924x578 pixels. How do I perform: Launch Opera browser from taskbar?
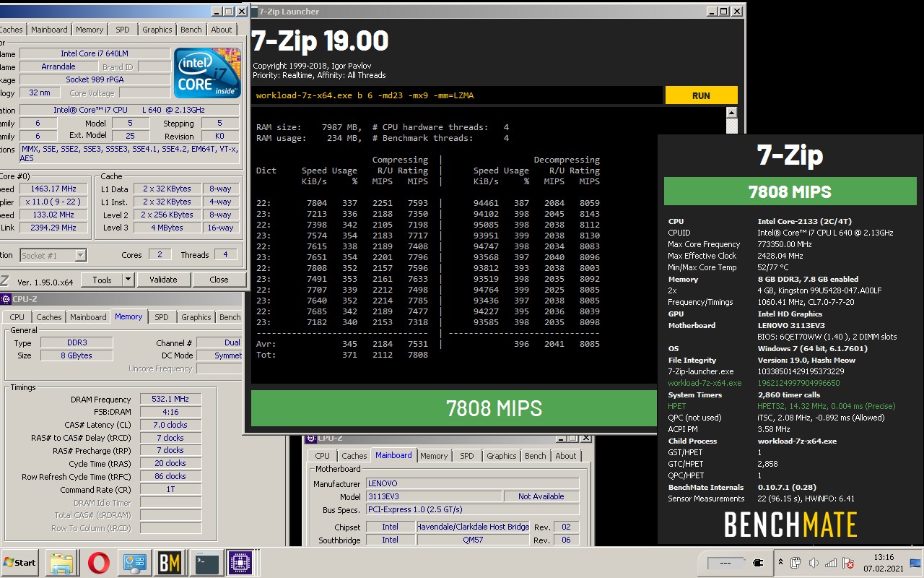click(x=99, y=562)
